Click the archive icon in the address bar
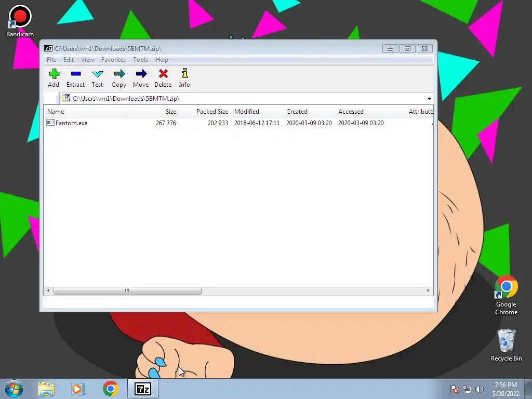Screen dimensions: 532x399 tap(66, 98)
